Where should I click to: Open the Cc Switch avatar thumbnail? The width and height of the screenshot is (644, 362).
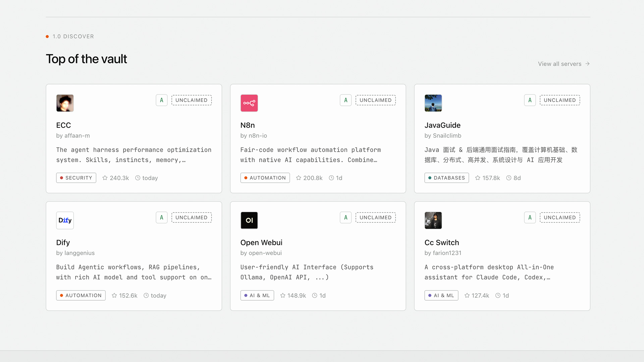(x=433, y=220)
